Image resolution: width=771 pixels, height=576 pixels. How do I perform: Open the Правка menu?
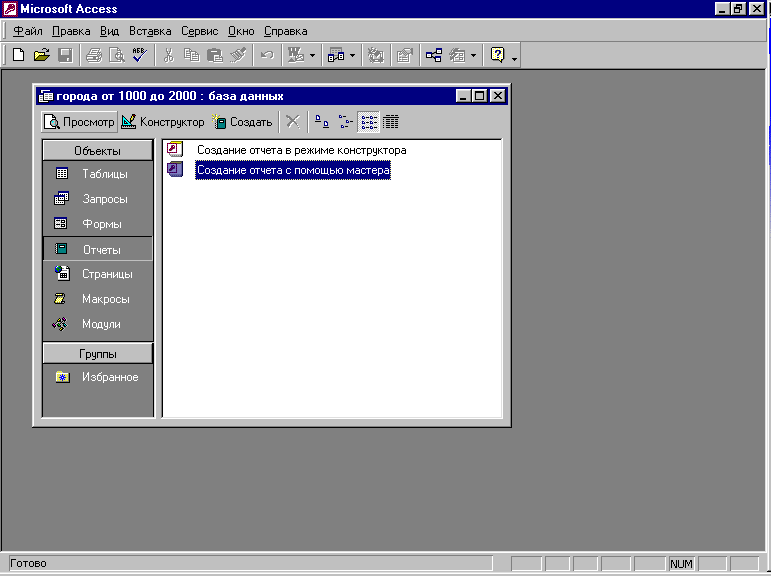click(71, 31)
